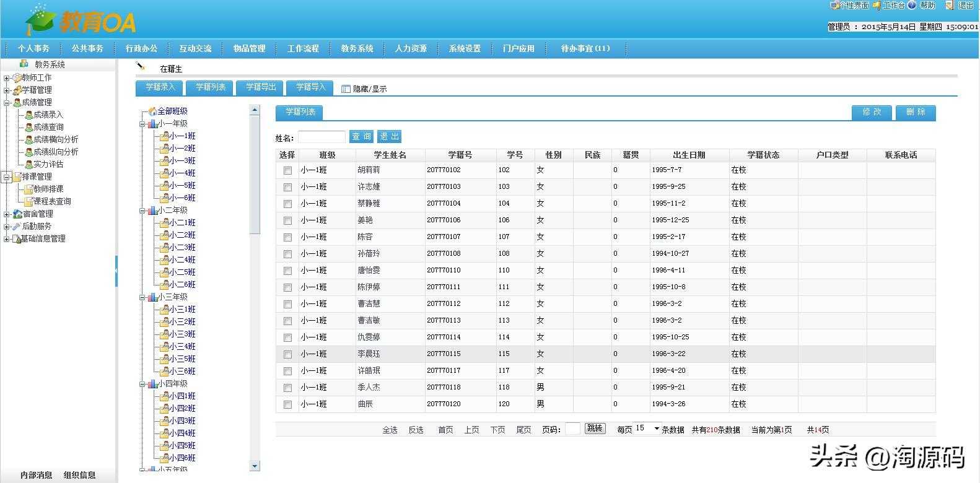Check the box for student 李晨珏
Viewport: 980px width, 483px height.
pyautogui.click(x=287, y=354)
